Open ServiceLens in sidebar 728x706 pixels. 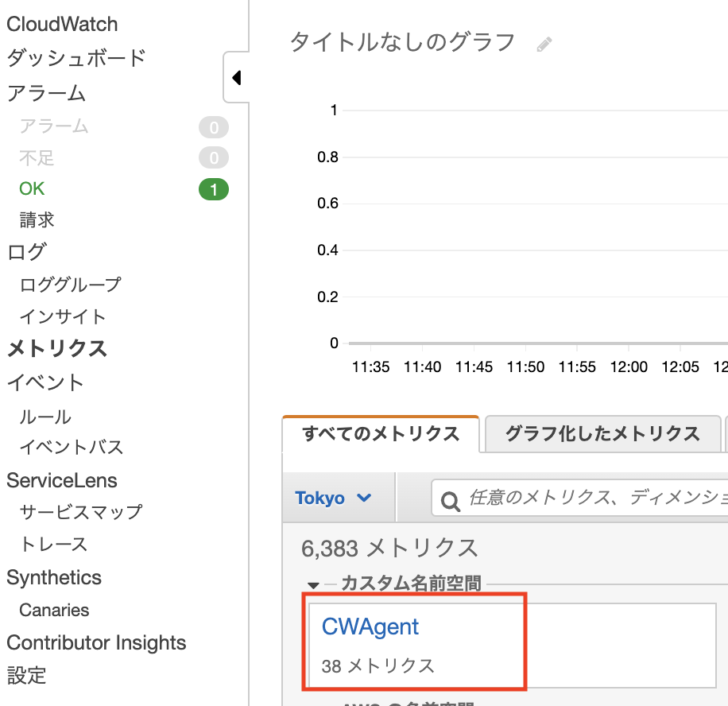pyautogui.click(x=62, y=480)
